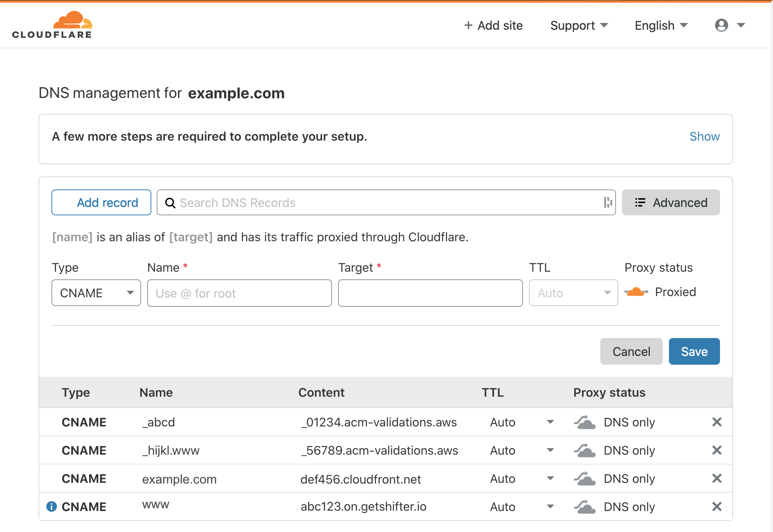
Task: Click the Name input field
Action: coord(239,293)
